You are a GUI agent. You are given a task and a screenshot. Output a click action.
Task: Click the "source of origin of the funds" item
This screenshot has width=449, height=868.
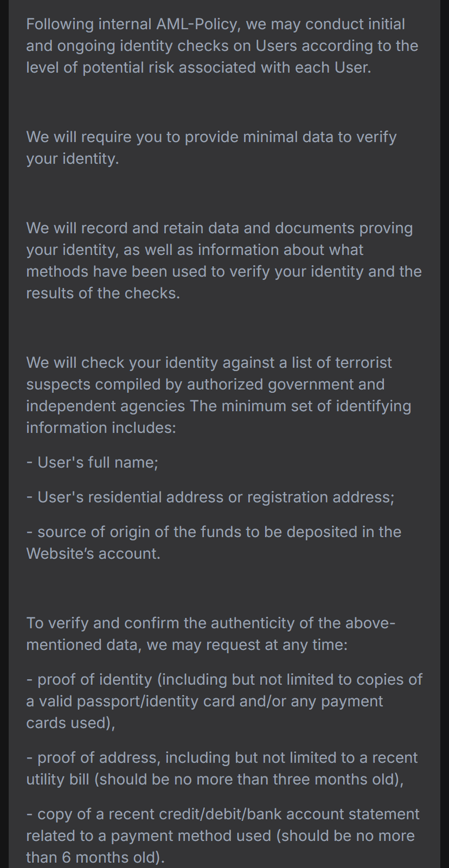point(214,543)
